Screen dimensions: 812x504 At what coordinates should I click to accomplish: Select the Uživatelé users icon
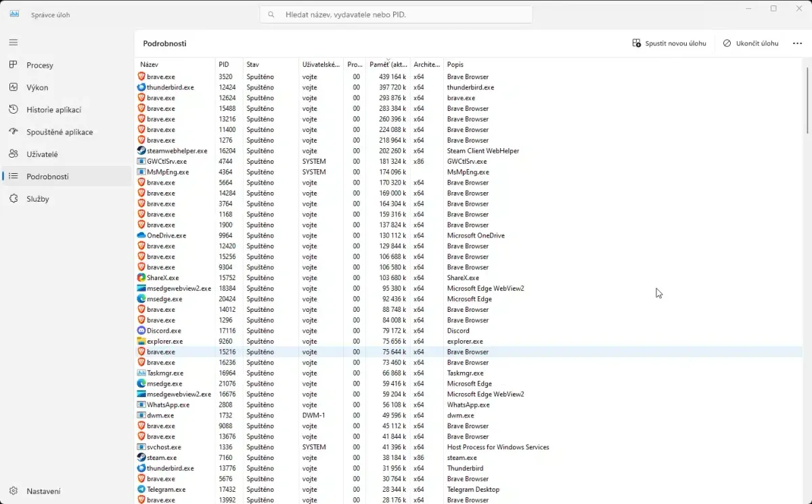[x=14, y=154]
